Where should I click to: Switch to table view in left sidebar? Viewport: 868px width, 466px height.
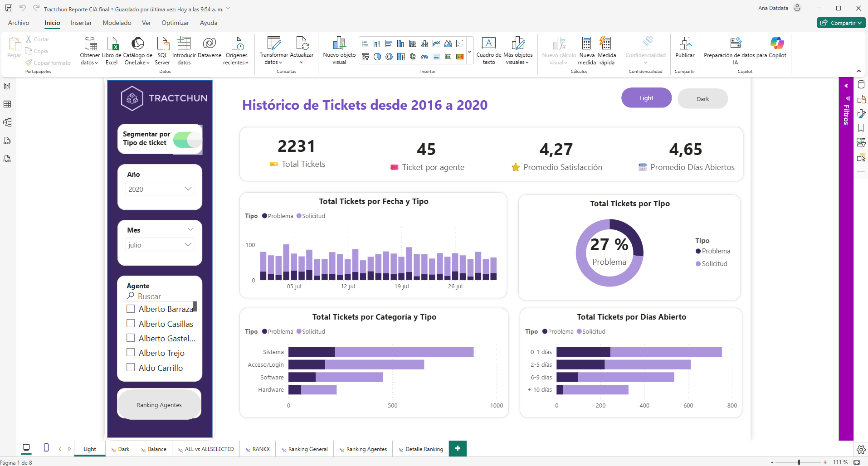[7, 104]
